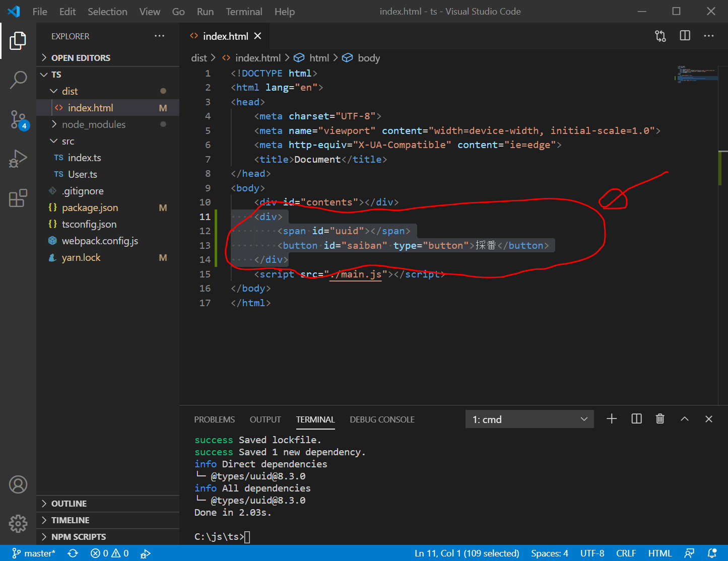Open the Run menu
728x561 pixels.
point(205,12)
